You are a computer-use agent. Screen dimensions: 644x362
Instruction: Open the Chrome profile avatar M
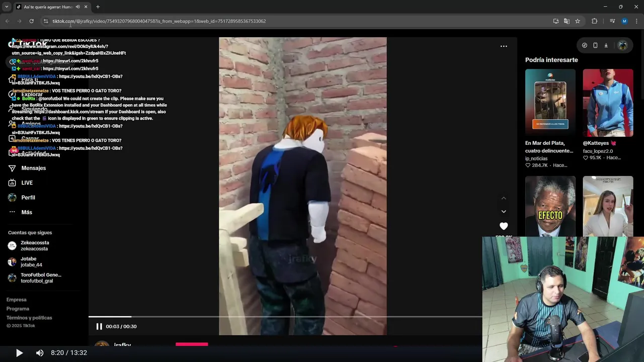624,21
